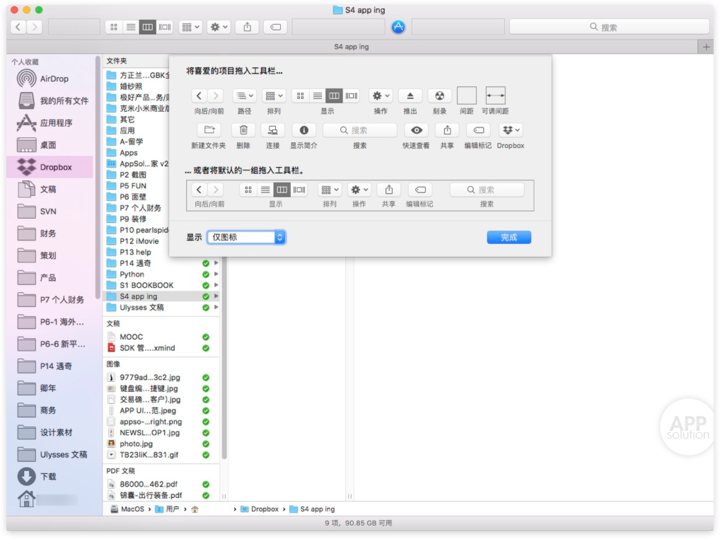This screenshot has height=539, width=720.
Task: Pick the 新建文件夹 item in customize sheet
Action: tap(209, 130)
